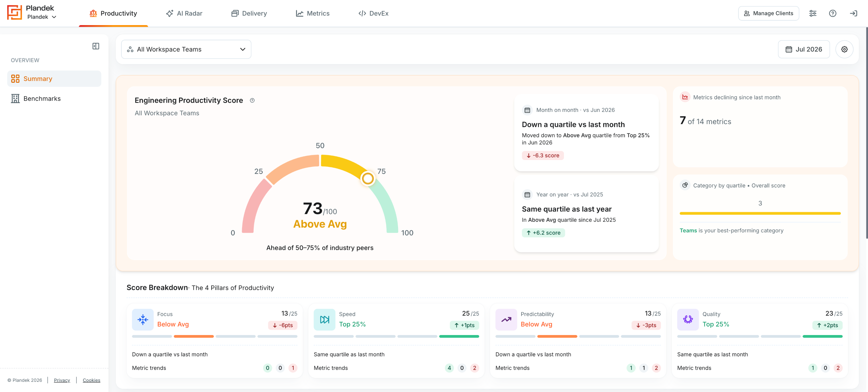Click the Manage Clients button
Viewport: 868px width, 392px height.
tap(769, 13)
